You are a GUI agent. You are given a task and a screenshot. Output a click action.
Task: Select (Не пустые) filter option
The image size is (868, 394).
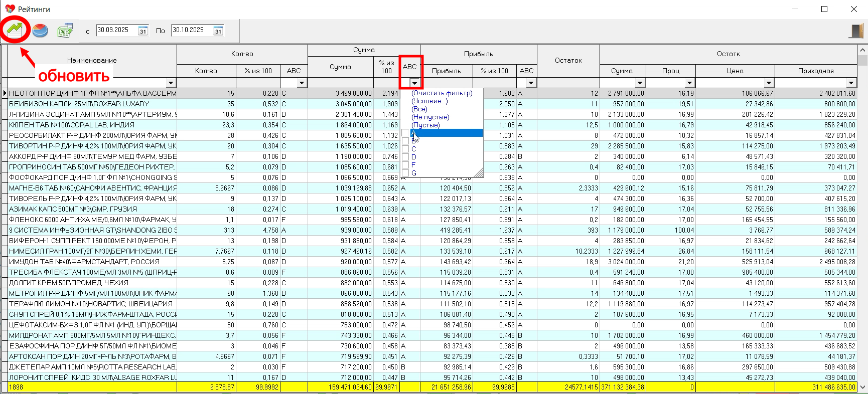(430, 117)
